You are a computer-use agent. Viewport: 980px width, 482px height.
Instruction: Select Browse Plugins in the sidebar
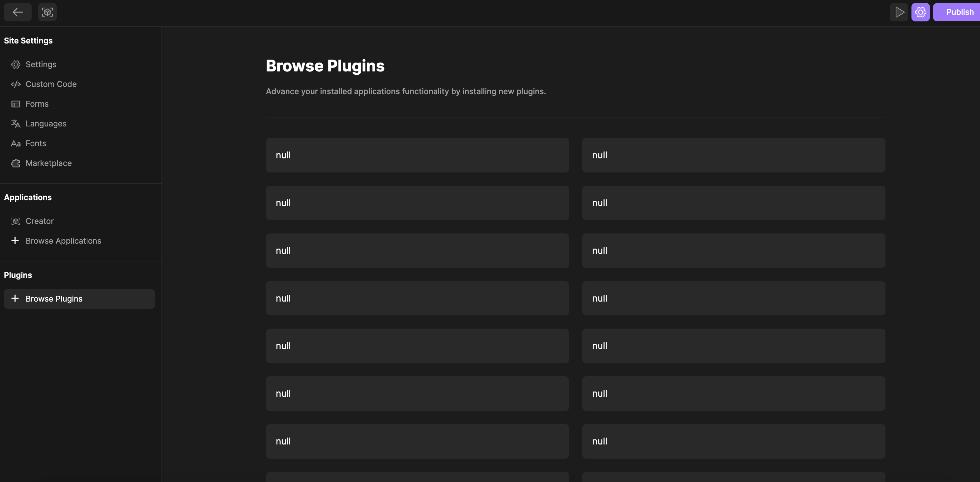pyautogui.click(x=79, y=299)
